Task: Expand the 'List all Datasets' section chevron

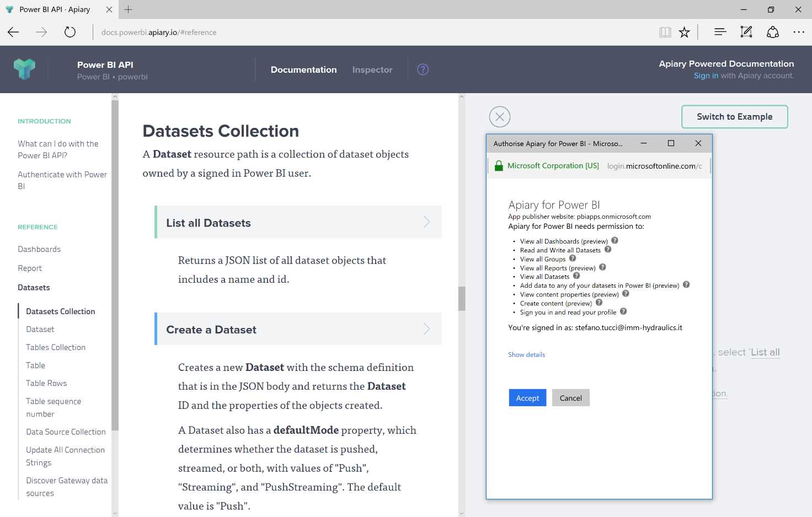Action: (x=426, y=222)
